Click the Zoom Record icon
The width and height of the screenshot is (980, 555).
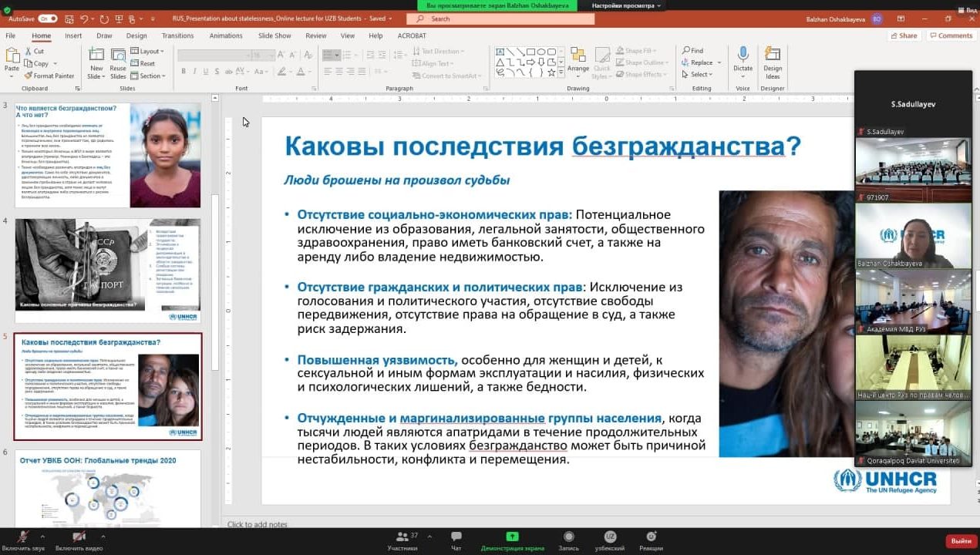(x=569, y=536)
